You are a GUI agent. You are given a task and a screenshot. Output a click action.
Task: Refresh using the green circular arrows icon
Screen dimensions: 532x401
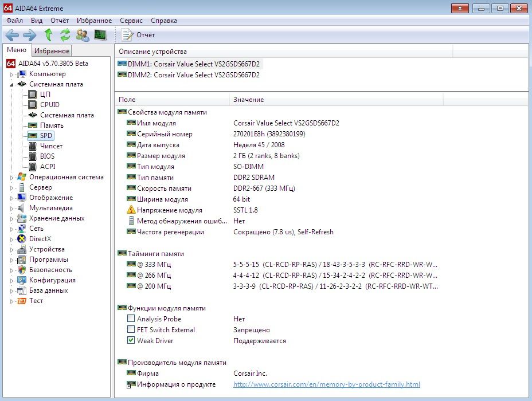pos(65,35)
